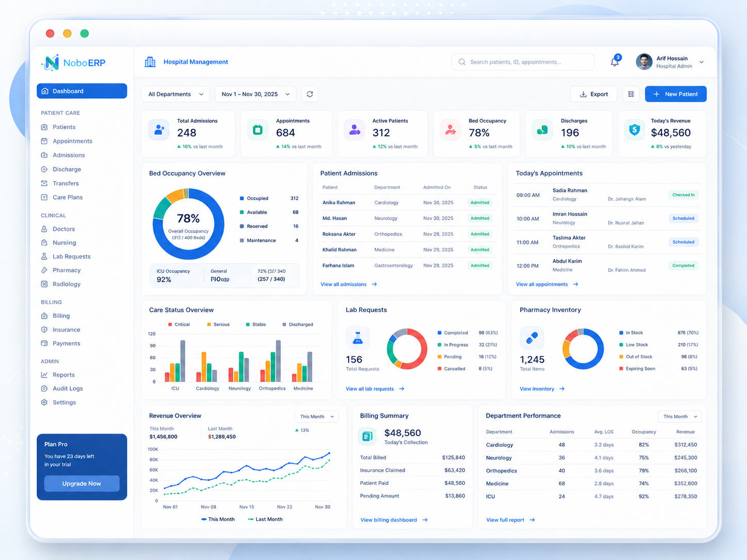
Task: Click the search patients input field
Action: [x=523, y=62]
